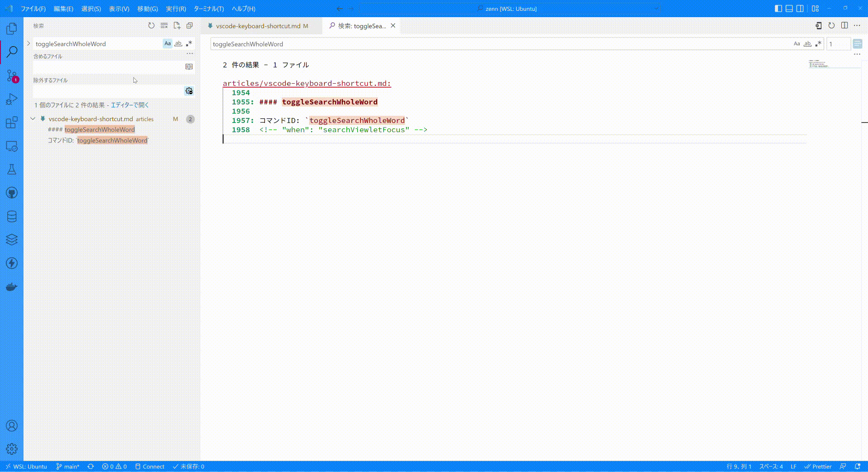Screen dimensions: 868x472
Task: Toggle Whole Word in search editor
Action: (x=807, y=44)
